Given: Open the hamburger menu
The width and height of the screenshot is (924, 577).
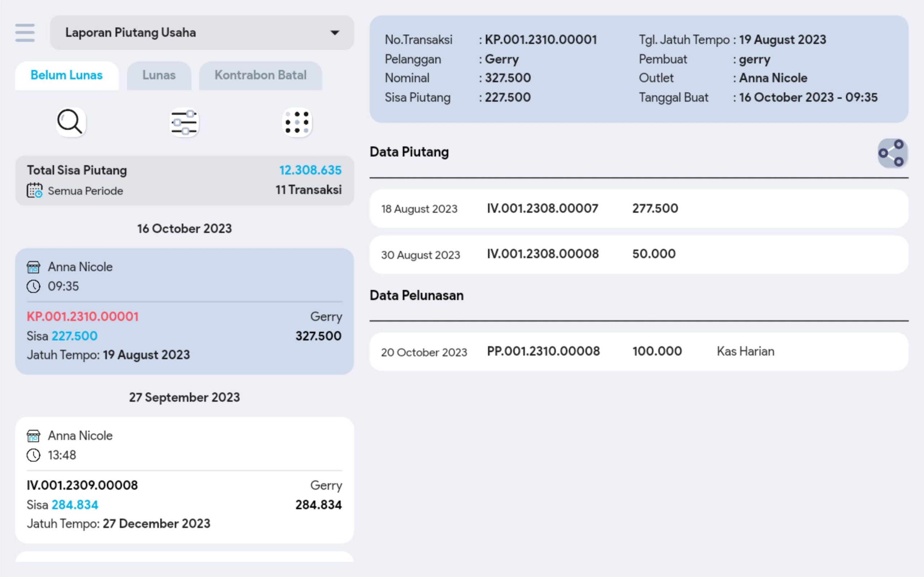Looking at the screenshot, I should tap(25, 32).
